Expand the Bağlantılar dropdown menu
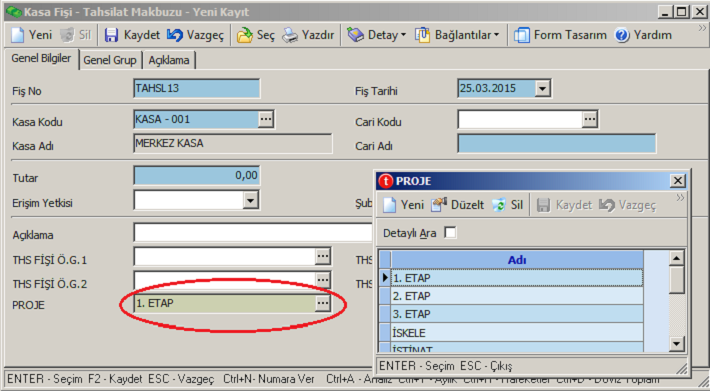The image size is (712, 392). 496,35
